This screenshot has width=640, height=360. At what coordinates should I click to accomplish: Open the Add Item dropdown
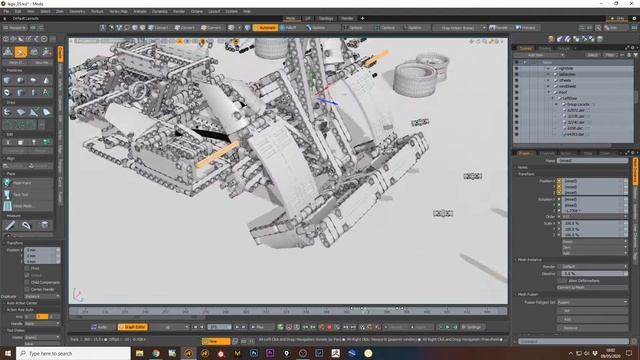[539, 55]
